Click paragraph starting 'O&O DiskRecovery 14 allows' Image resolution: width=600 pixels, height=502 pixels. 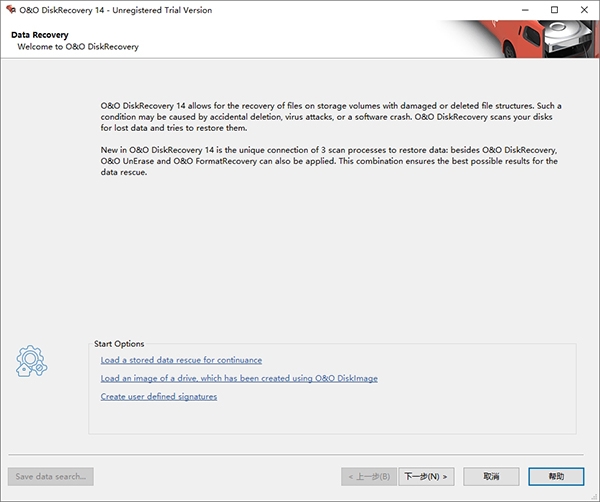tap(331, 117)
